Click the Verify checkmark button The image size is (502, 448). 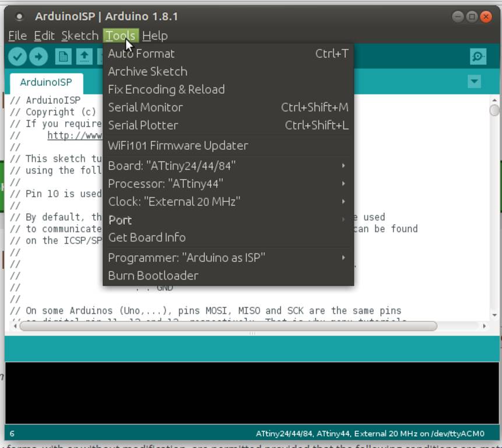tap(17, 57)
